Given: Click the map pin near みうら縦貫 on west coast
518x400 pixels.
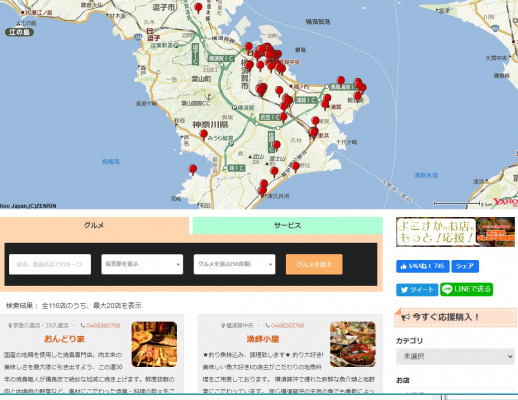Looking at the screenshot, I should 204,135.
